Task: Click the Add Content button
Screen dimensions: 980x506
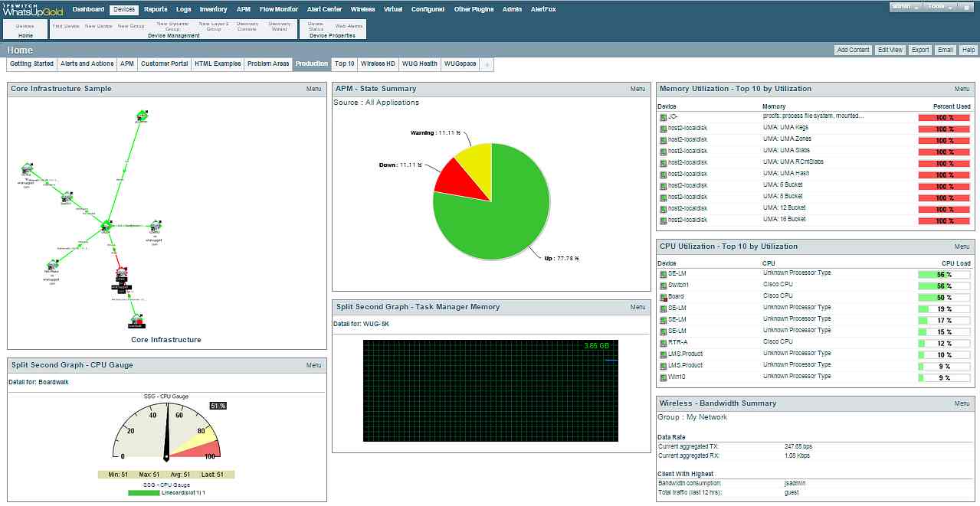Action: pyautogui.click(x=853, y=50)
